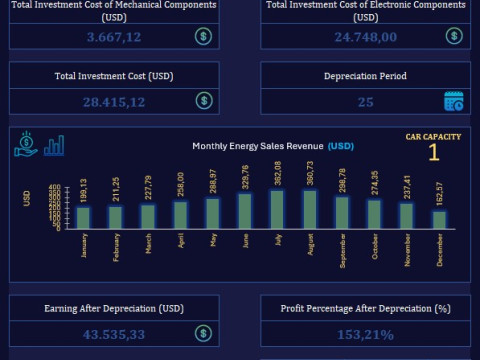Click the September axis label

click(342, 251)
